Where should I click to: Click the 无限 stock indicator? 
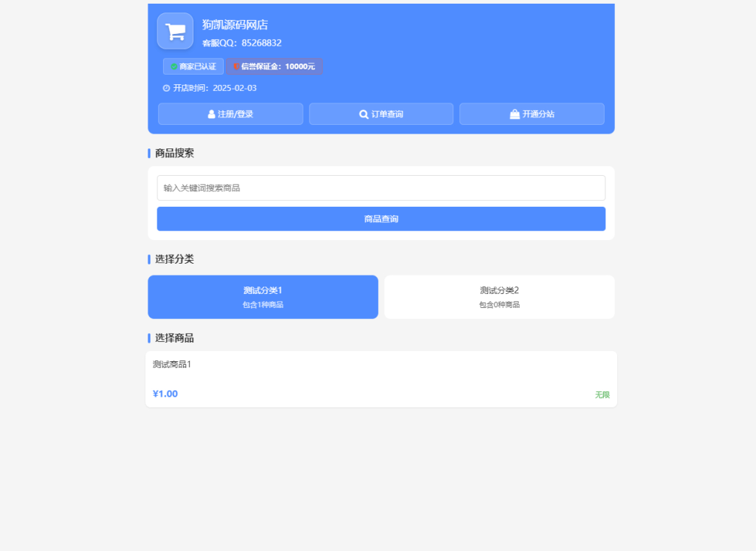pyautogui.click(x=601, y=394)
